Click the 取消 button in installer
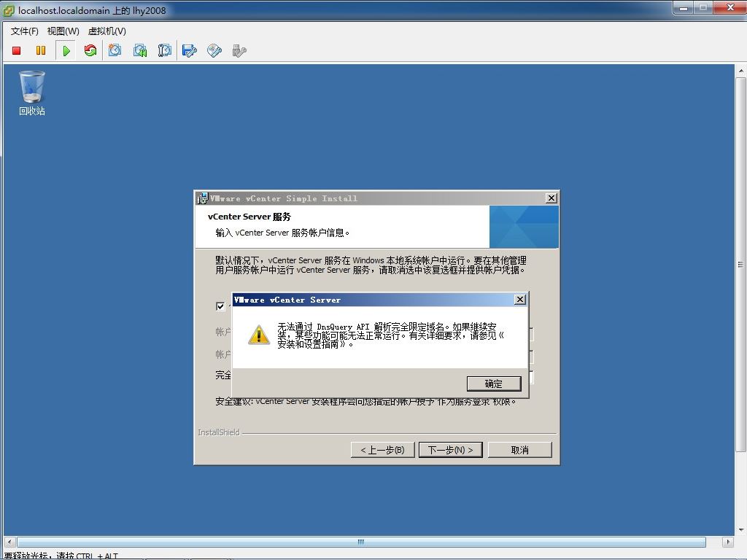This screenshot has width=747, height=560. (519, 450)
